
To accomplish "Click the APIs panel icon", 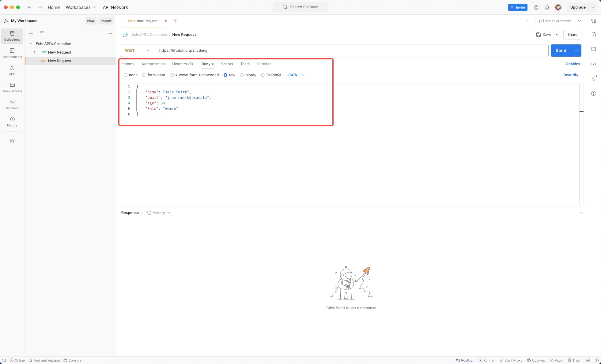I will click(x=12, y=70).
